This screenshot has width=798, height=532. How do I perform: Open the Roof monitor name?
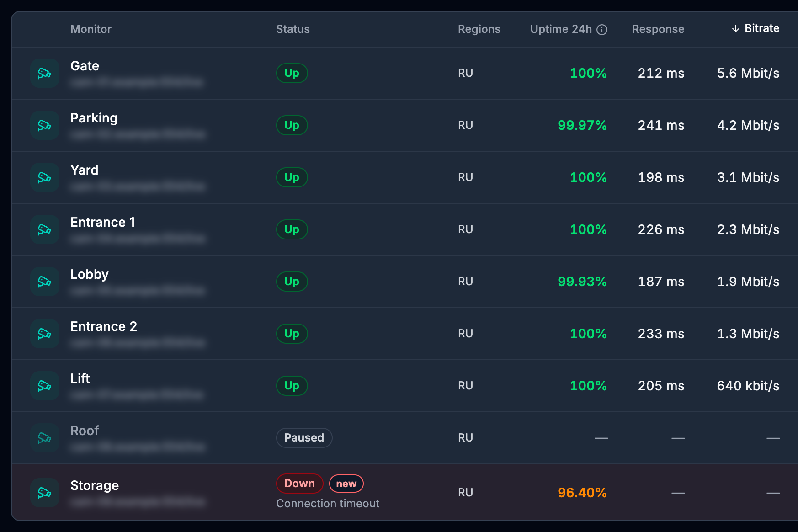tap(85, 431)
